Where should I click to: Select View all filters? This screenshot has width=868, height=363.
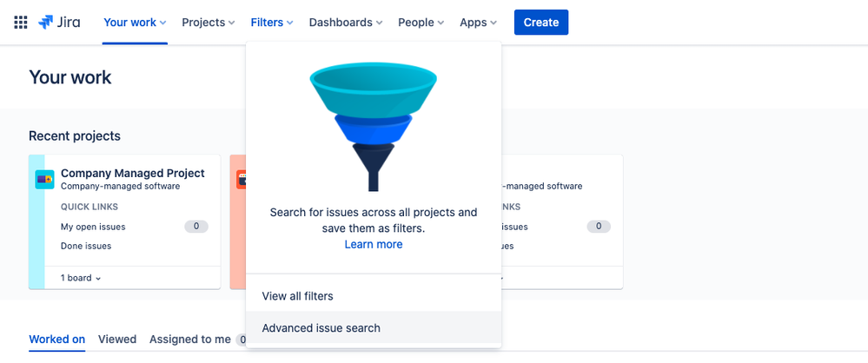pos(374,296)
